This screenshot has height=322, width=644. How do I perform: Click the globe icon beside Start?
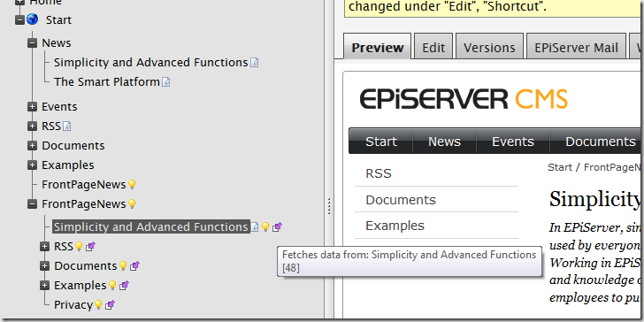33,19
